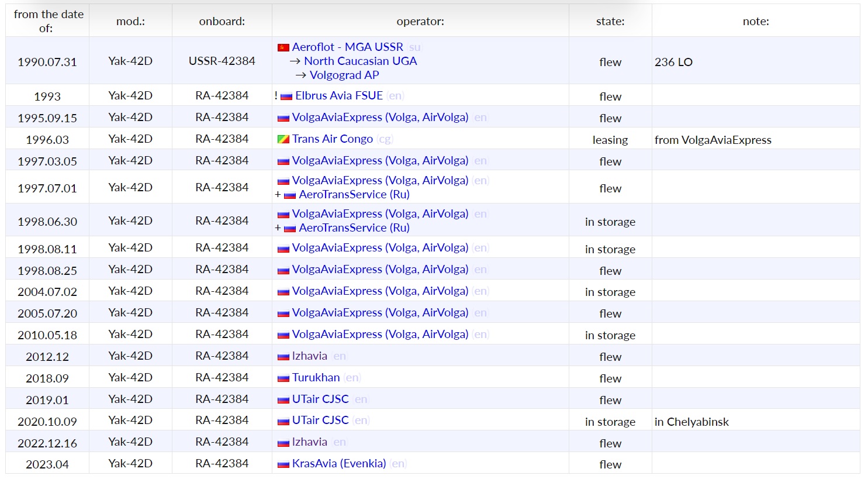868x479 pixels.
Task: Click the flag in the 2010.05.18 row
Action: coord(283,335)
